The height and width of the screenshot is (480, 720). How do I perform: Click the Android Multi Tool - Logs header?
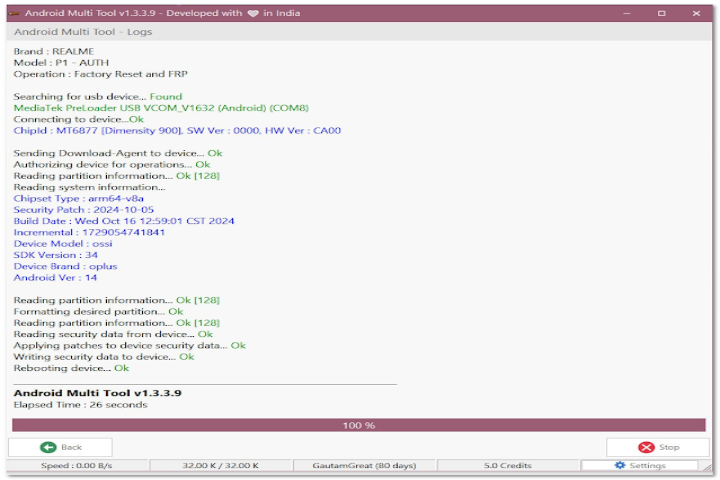coord(83,32)
